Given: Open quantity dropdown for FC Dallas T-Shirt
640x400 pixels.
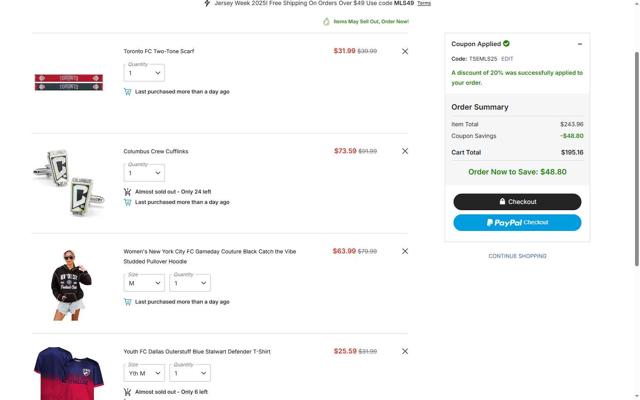Looking at the screenshot, I should (x=190, y=372).
